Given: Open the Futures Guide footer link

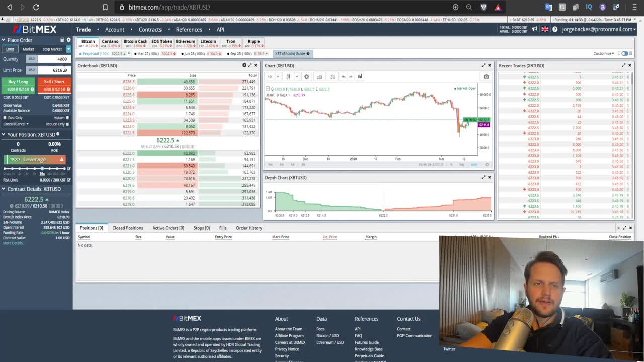Looking at the screenshot, I should (367, 342).
